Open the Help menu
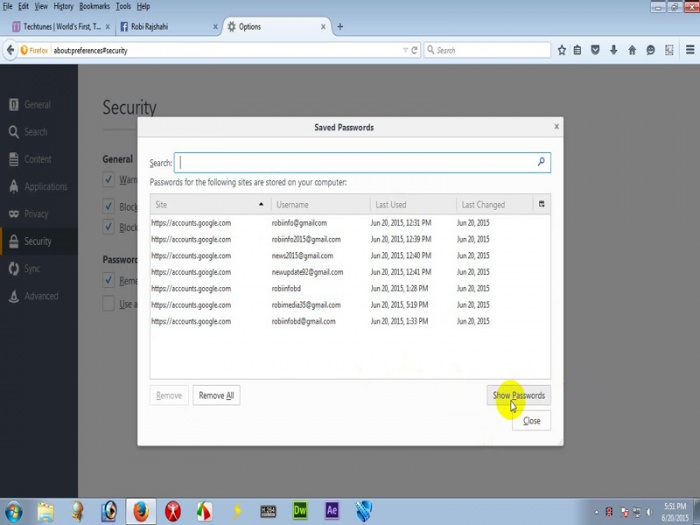This screenshot has width=700, height=525. [x=143, y=6]
